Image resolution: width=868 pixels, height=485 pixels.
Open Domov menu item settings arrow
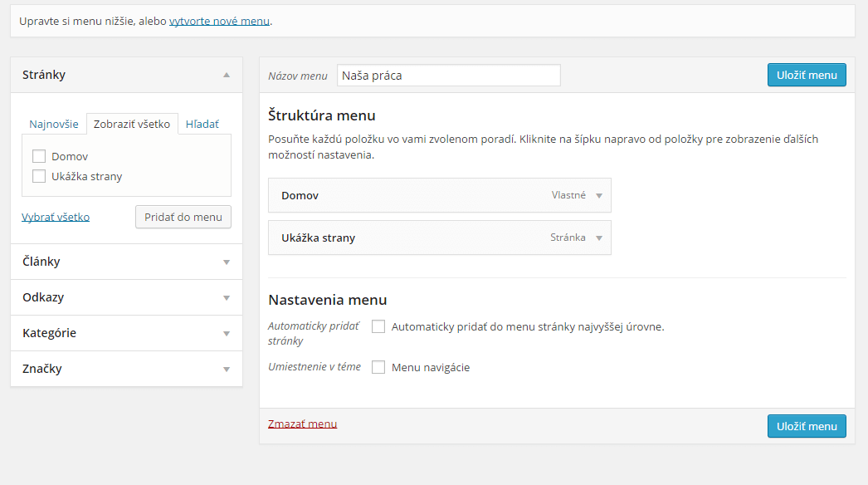click(x=599, y=196)
